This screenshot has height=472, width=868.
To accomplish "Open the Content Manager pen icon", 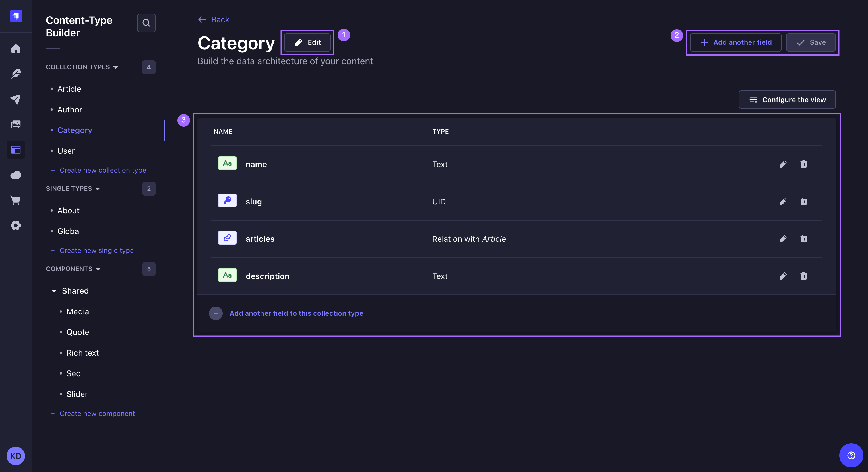I will 16,74.
